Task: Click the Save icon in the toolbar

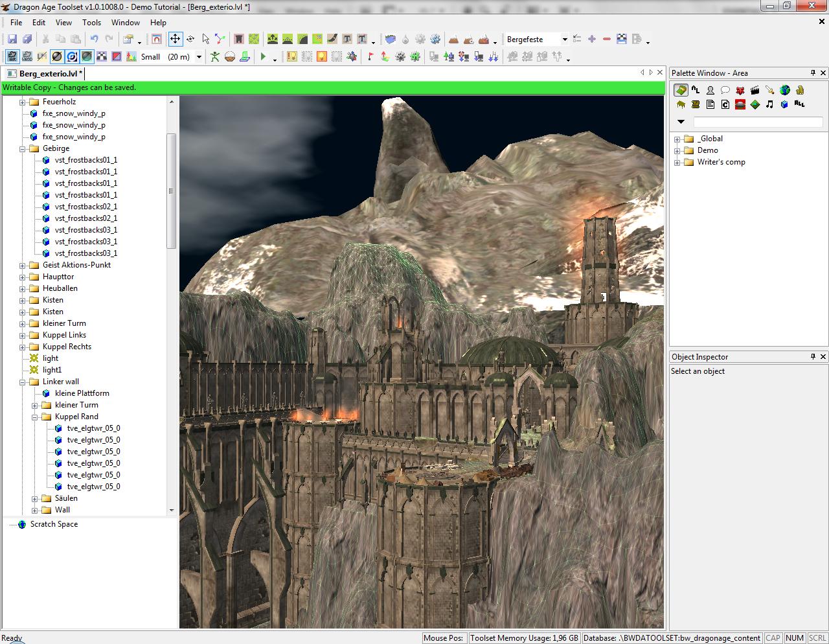Action: tap(12, 40)
